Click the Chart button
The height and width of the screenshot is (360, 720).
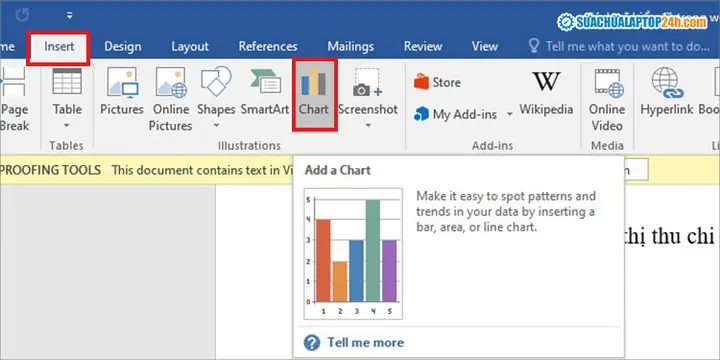coord(314,94)
